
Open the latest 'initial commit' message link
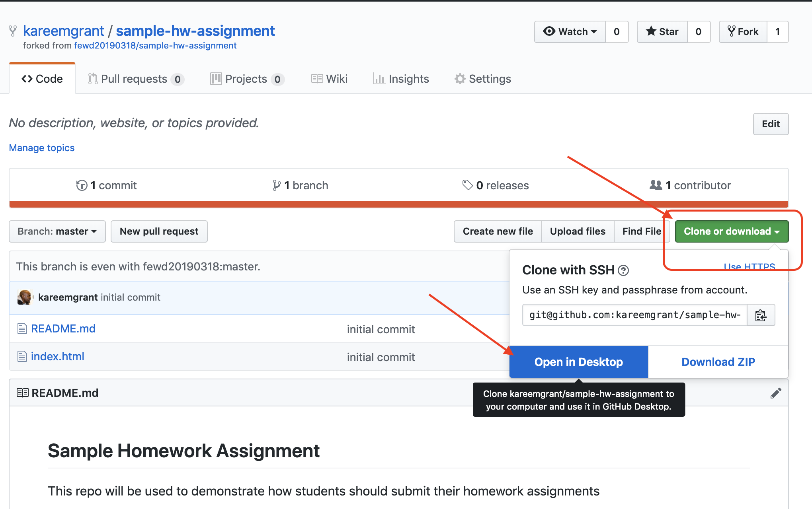131,297
